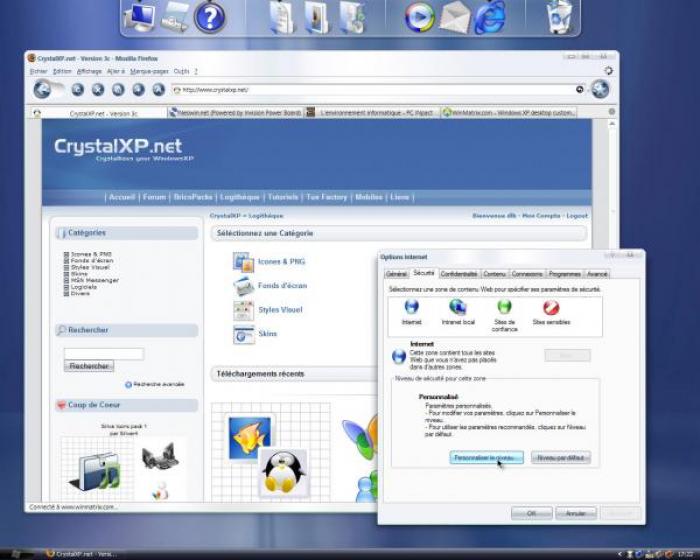Open the mail envelope dock icon

pyautogui.click(x=454, y=17)
